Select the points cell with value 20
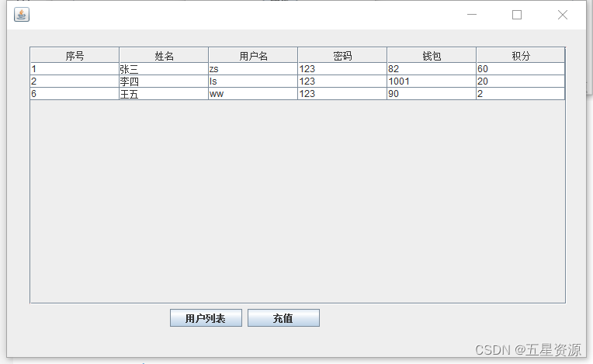The height and width of the screenshot is (364, 593). tap(521, 81)
